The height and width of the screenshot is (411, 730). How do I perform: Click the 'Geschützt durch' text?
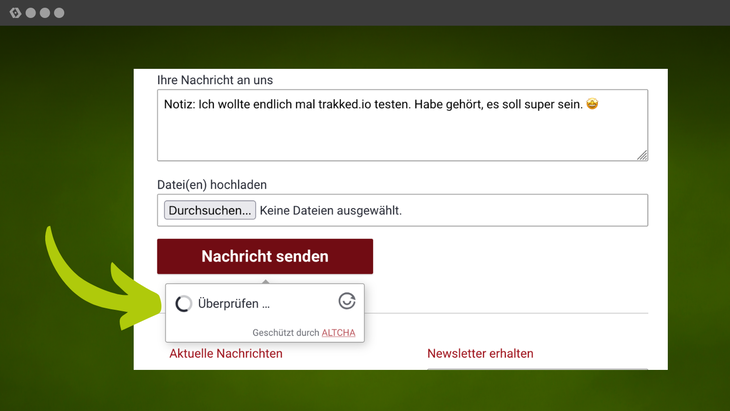[x=285, y=332]
